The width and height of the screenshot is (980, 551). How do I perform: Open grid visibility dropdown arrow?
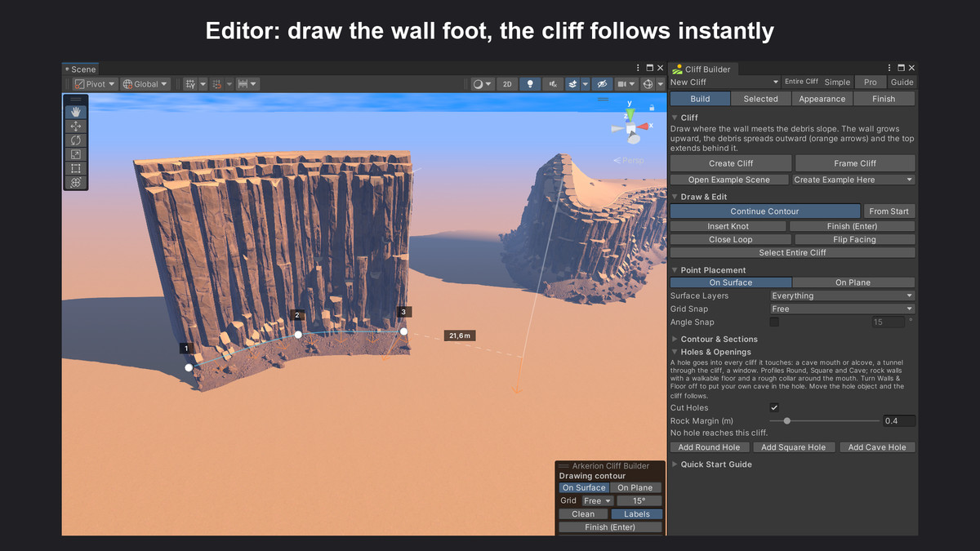point(203,84)
